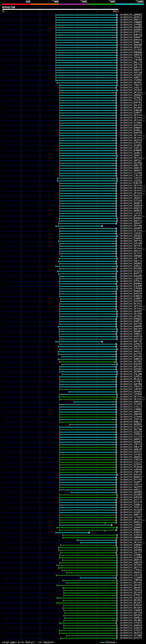Click the UniRef100_C4Q1T1 label
Image resolution: width=146 pixels, height=644 pixels.
point(131,87)
